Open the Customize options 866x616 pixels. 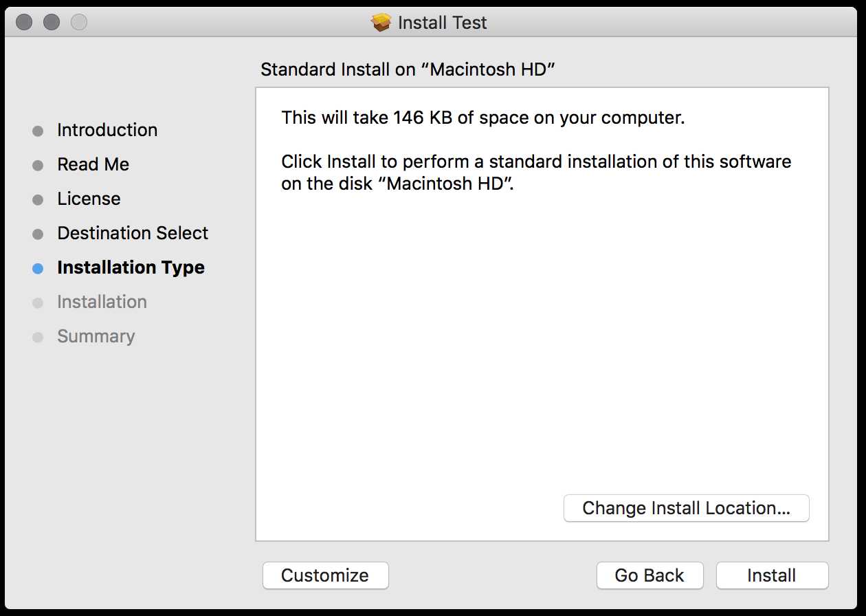coord(325,575)
